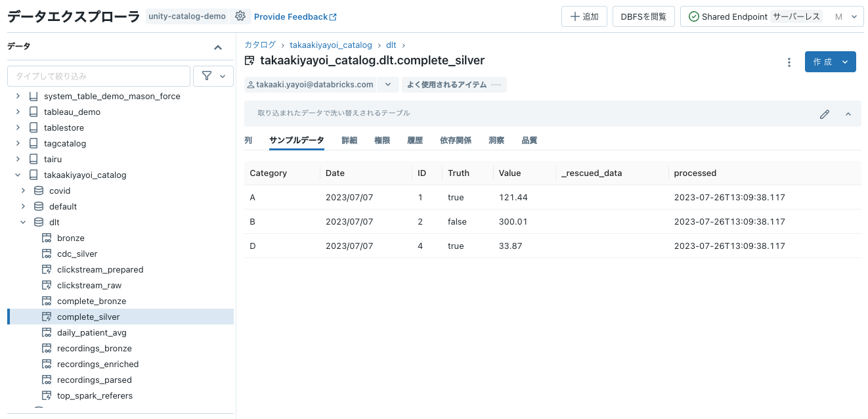Screen dimensions: 868x419
Task: Expand the covid schema in tree
Action: click(x=23, y=190)
